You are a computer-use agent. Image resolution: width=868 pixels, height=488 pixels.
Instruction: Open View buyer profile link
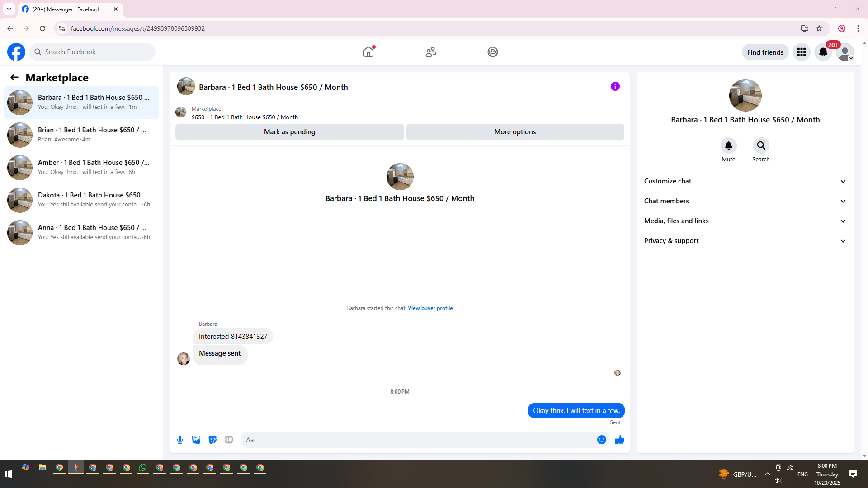pyautogui.click(x=430, y=308)
